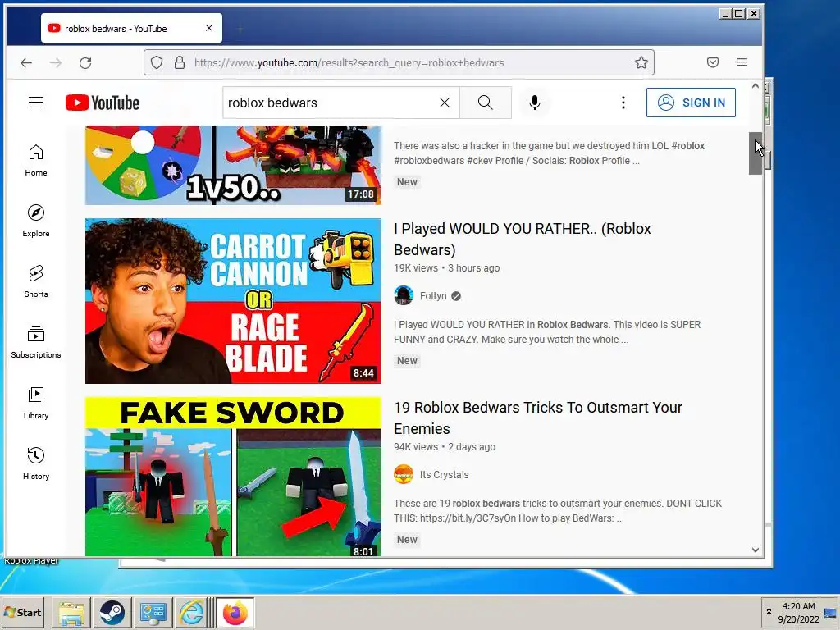Click the Its Crystals channel avatar
This screenshot has width=840, height=630.
tap(404, 475)
